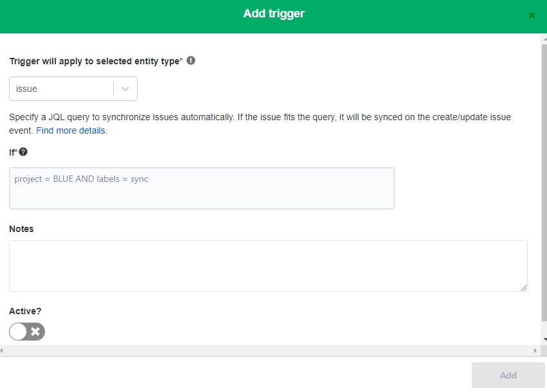This screenshot has width=547, height=392.
Task: Click the right arrow on horizontal scrollbar
Action: pos(535,350)
